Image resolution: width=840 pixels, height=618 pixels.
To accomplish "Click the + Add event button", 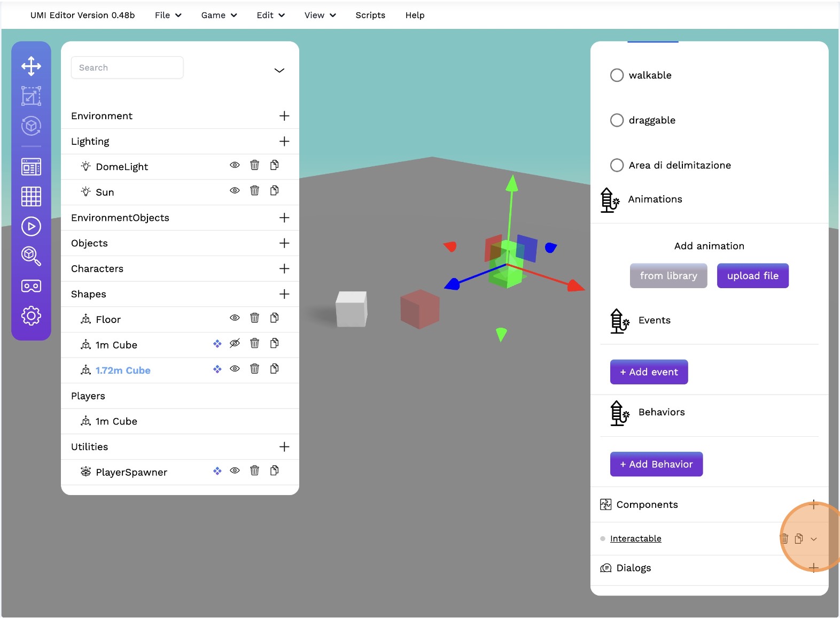I will click(649, 372).
